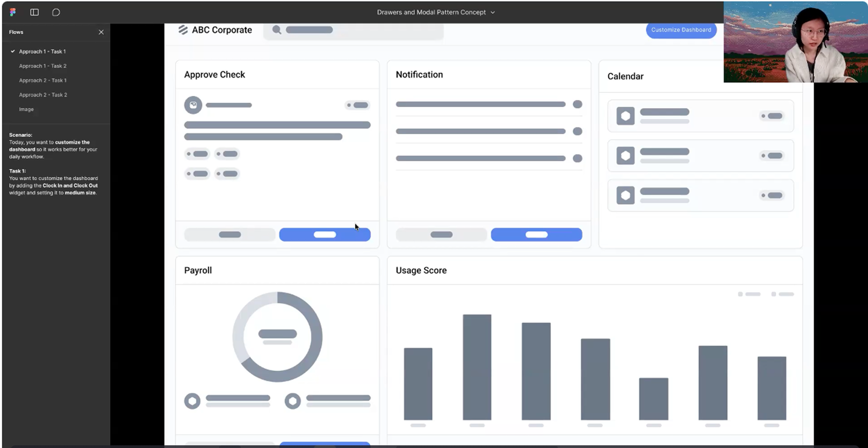Select Approach 1 - Task 1 flow

click(42, 51)
